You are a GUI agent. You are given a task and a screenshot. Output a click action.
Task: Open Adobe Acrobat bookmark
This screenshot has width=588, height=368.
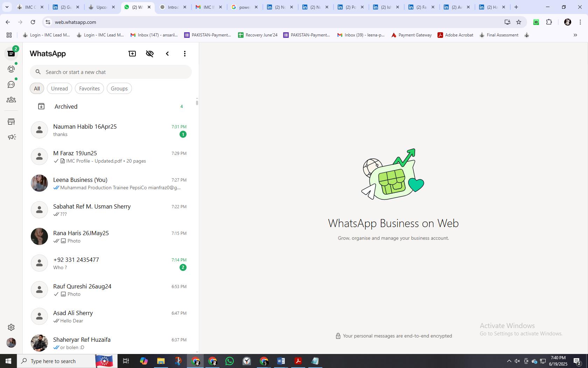(455, 35)
